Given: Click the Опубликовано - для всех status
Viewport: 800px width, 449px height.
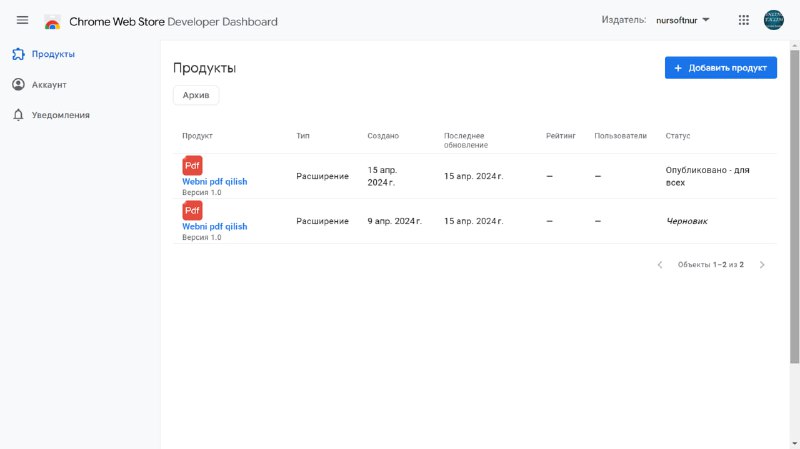Looking at the screenshot, I should [x=707, y=176].
